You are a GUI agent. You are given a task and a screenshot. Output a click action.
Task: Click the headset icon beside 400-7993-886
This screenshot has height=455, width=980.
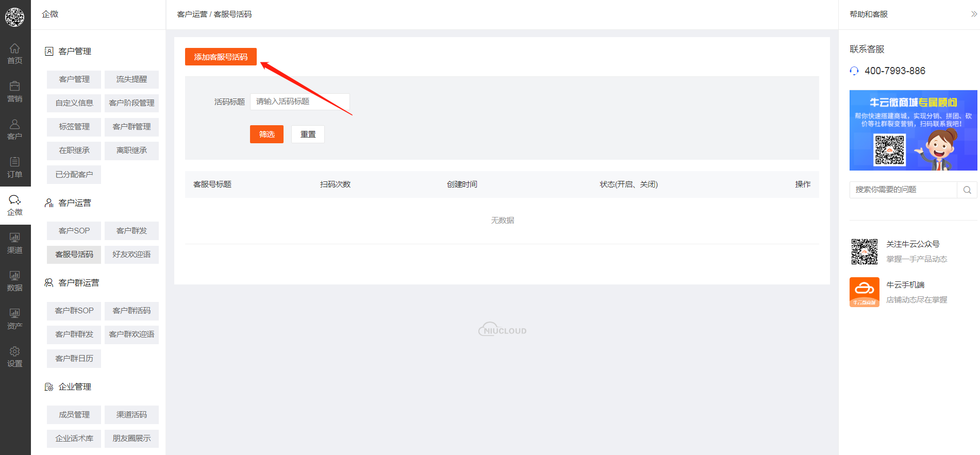pyautogui.click(x=854, y=71)
